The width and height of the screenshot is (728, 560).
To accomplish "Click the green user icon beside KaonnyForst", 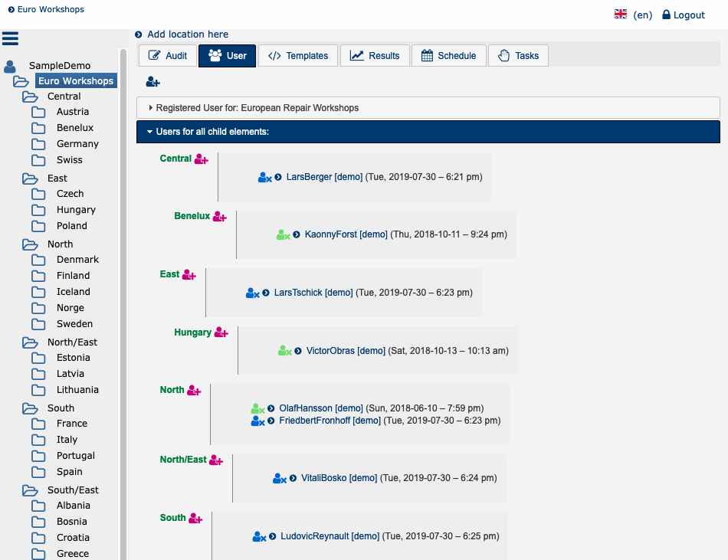I will coord(283,235).
